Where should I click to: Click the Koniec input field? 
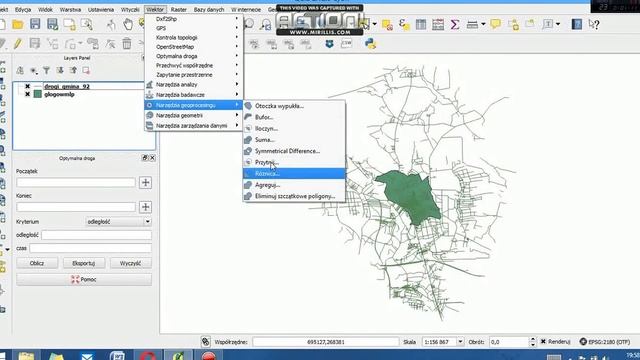(x=76, y=207)
